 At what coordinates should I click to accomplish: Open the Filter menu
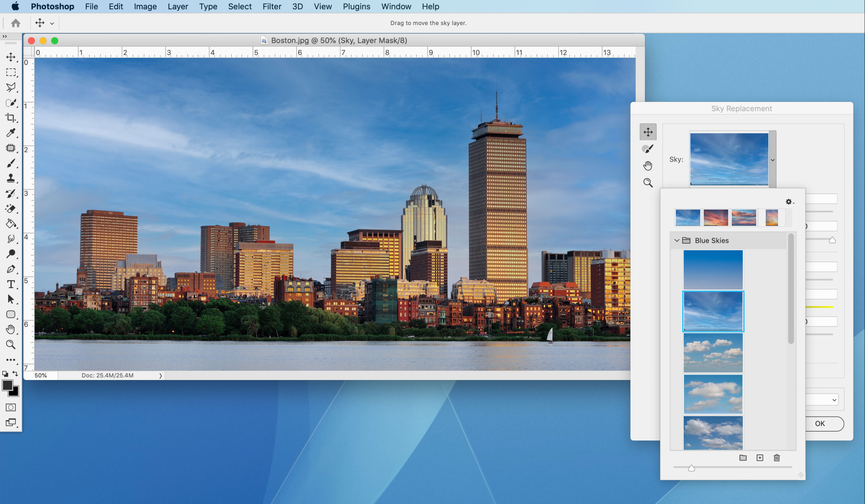(272, 6)
